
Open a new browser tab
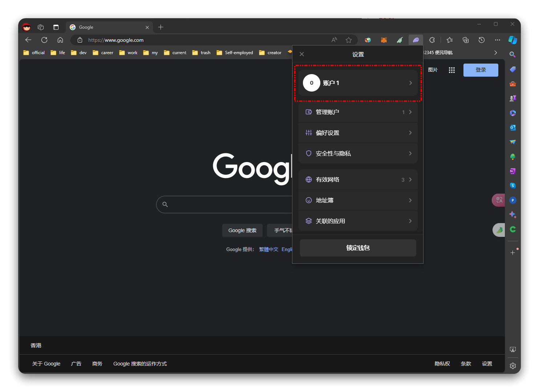161,27
